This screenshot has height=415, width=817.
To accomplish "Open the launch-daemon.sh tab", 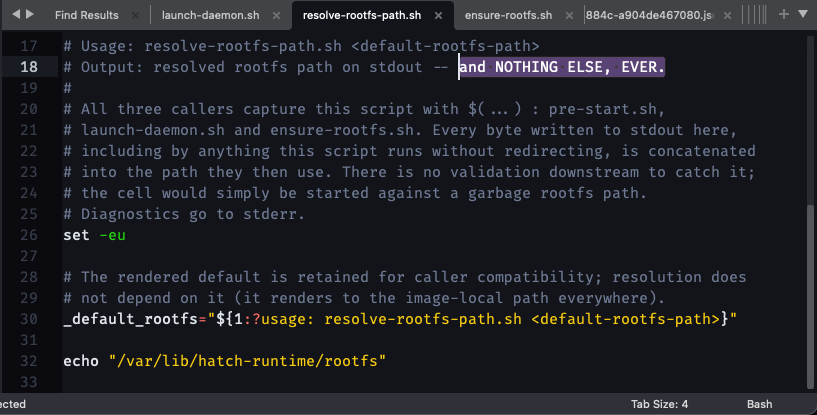I will click(x=211, y=15).
